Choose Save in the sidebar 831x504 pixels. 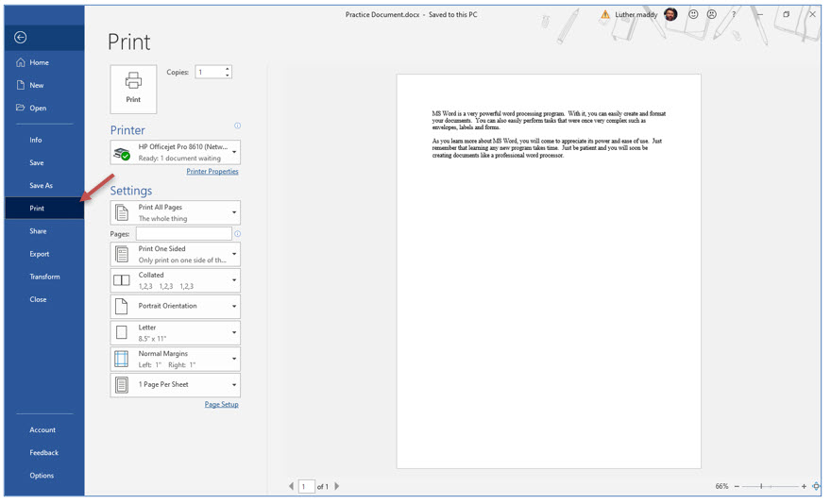point(44,163)
